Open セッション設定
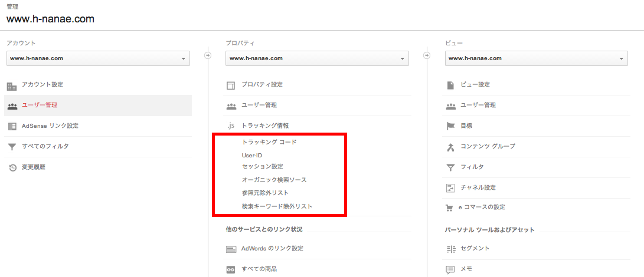 click(x=263, y=167)
